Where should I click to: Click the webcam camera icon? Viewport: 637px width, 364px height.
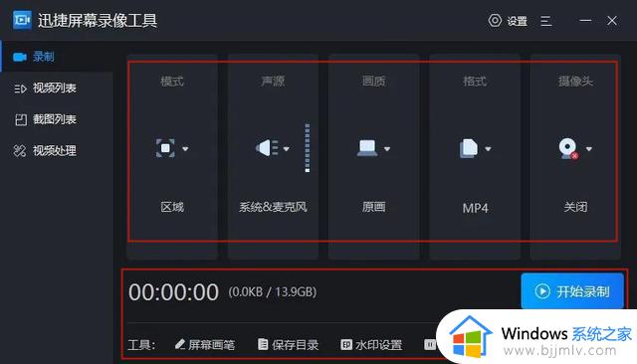coord(568,149)
